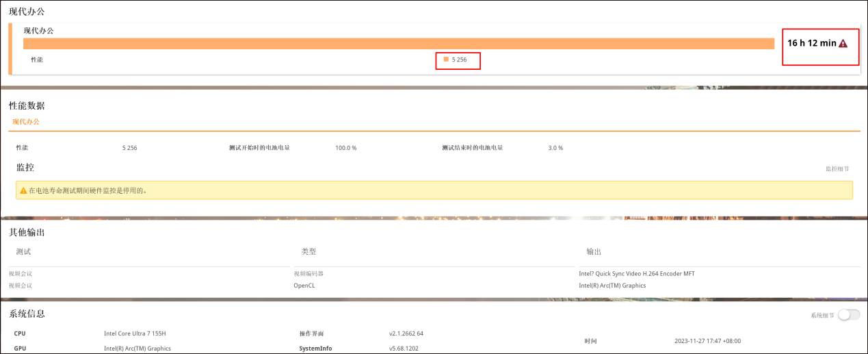This screenshot has width=868, height=354.
Task: Click the SystemInfo label
Action: pyautogui.click(x=315, y=349)
